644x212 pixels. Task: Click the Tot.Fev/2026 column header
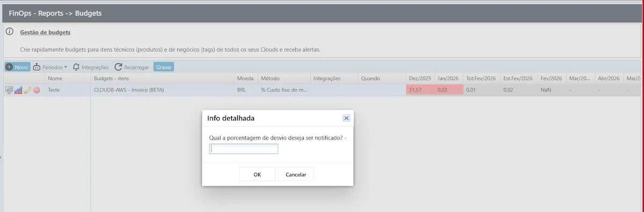[x=481, y=78]
